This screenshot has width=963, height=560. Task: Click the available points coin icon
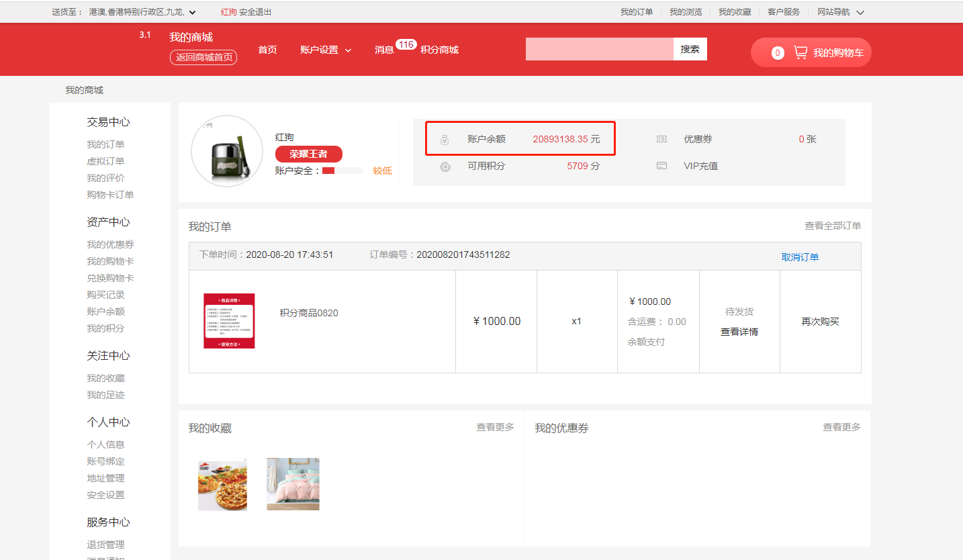(x=445, y=167)
